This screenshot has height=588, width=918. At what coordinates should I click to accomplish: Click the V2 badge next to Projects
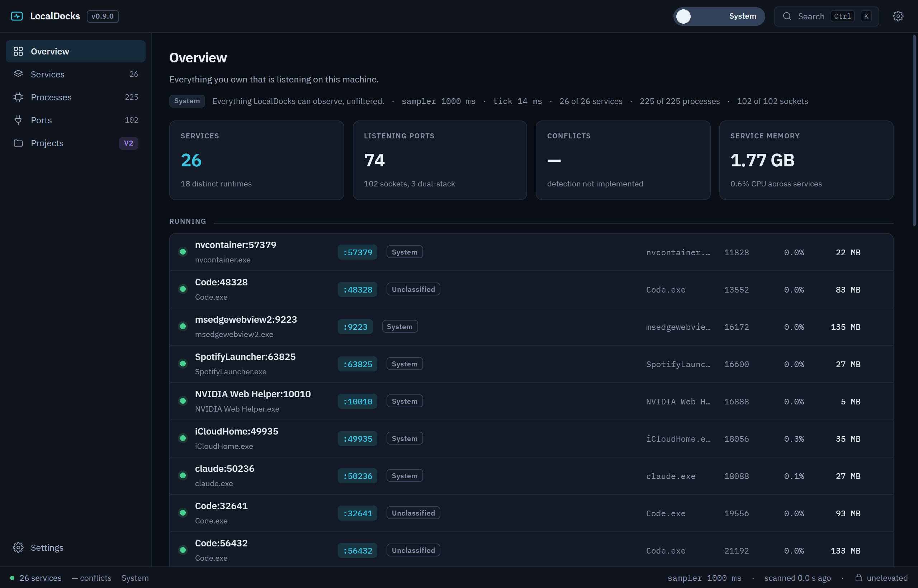[129, 143]
